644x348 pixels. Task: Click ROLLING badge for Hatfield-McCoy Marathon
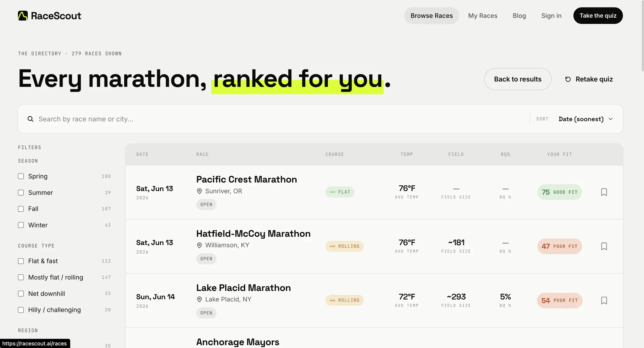click(344, 246)
